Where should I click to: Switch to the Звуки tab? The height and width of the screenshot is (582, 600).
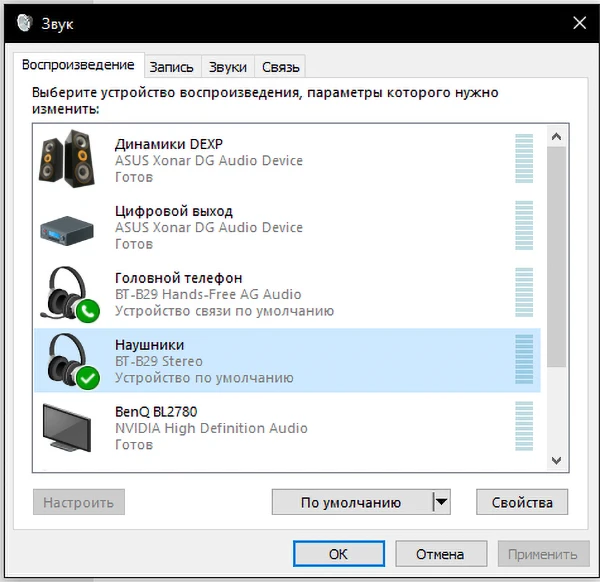(228, 67)
